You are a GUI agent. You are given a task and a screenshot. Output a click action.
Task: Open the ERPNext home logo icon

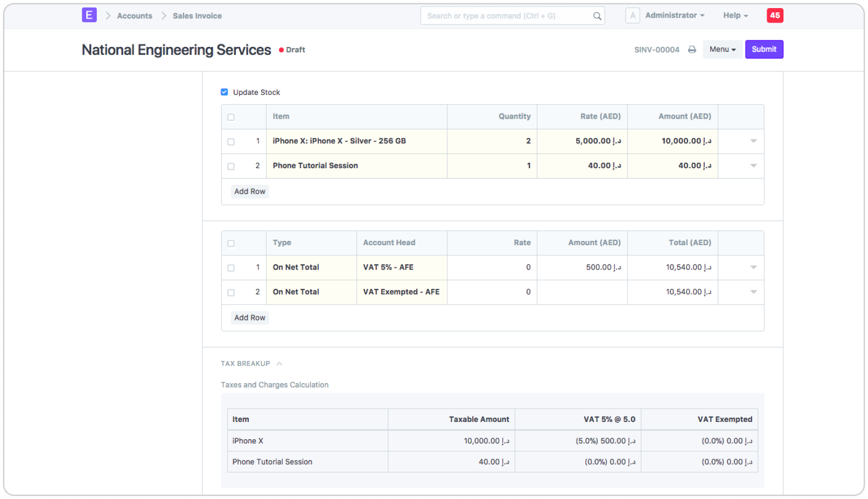(x=89, y=15)
